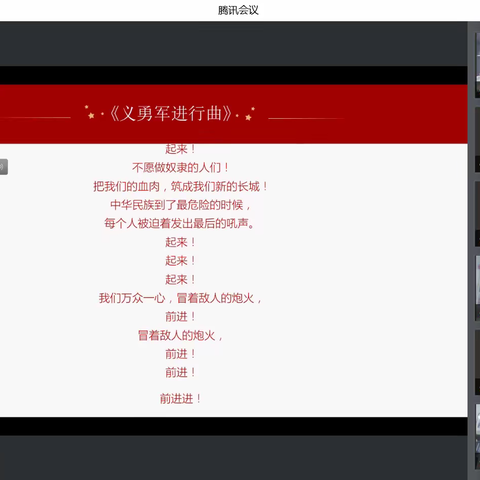This screenshot has height=480, width=480.
Task: Click the 起来！ line directly below 每个人被迫着发出最后的吼声
Action: (x=180, y=242)
